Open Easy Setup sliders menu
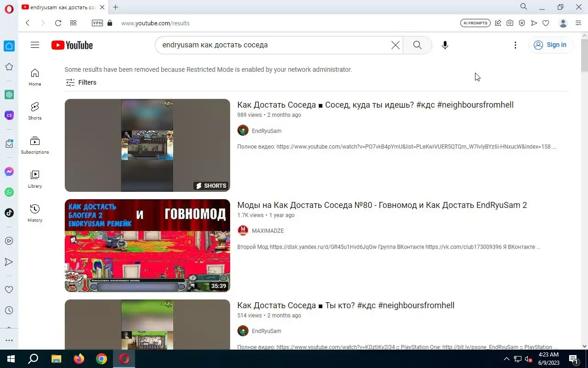Screen dimensions: 588x368 (578, 23)
